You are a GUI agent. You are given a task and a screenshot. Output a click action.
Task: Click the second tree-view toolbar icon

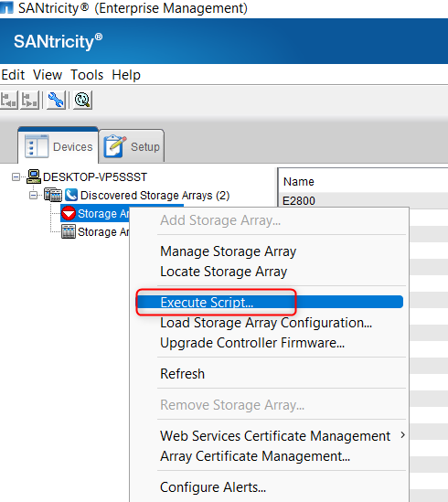coord(30,100)
